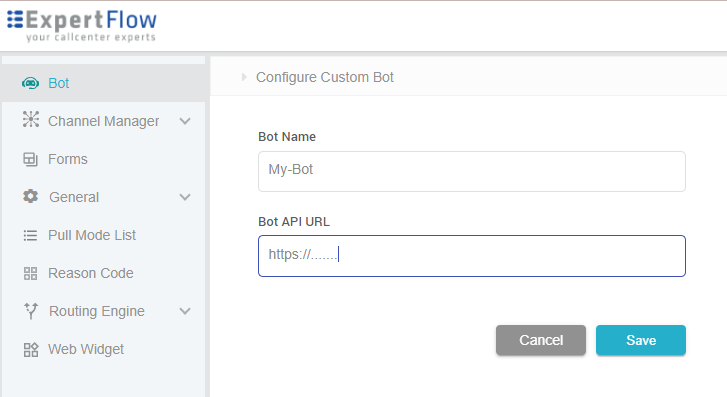Click the Bot robot icon in sidebar
The width and height of the screenshot is (727, 397).
(31, 83)
